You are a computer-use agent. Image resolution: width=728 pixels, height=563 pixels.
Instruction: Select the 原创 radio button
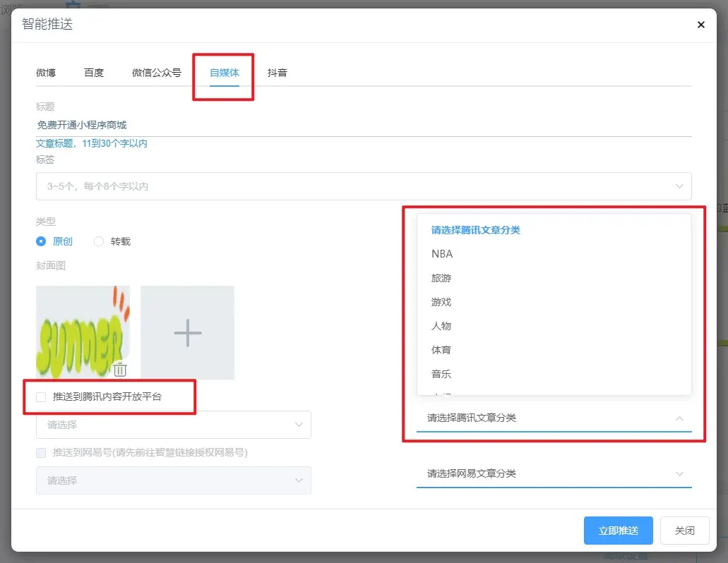41,241
